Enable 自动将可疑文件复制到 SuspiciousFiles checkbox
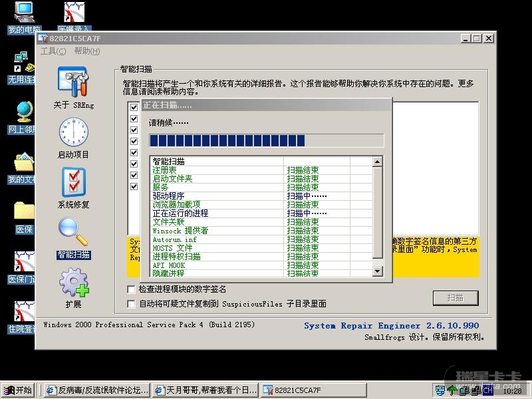This screenshot has height=399, width=532. coord(131,304)
